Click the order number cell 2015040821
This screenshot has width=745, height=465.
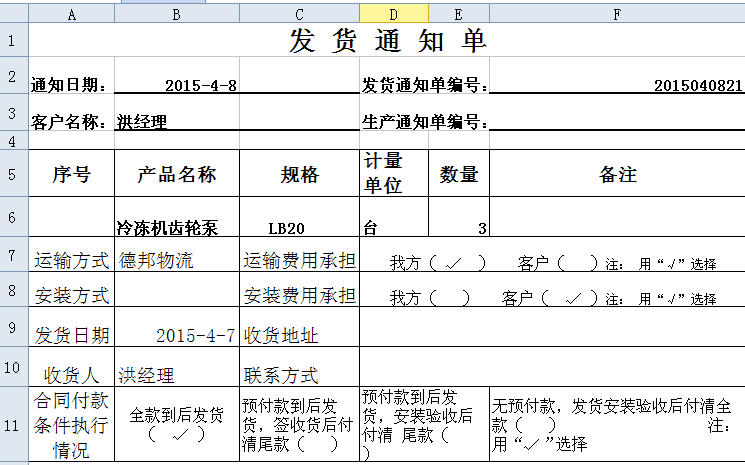(616, 85)
